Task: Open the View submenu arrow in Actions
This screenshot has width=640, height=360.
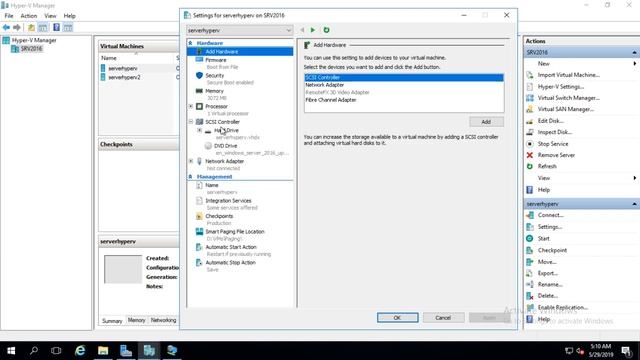Action: (x=634, y=178)
